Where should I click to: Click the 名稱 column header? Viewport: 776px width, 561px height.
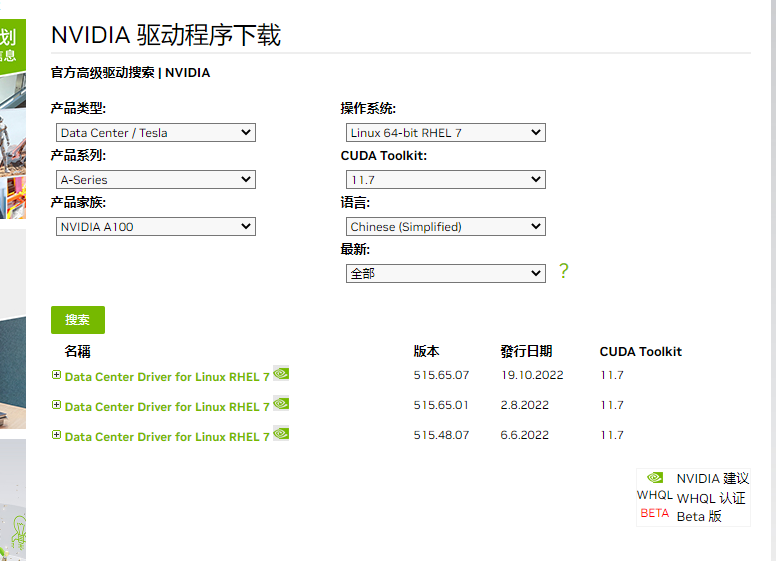coord(77,351)
